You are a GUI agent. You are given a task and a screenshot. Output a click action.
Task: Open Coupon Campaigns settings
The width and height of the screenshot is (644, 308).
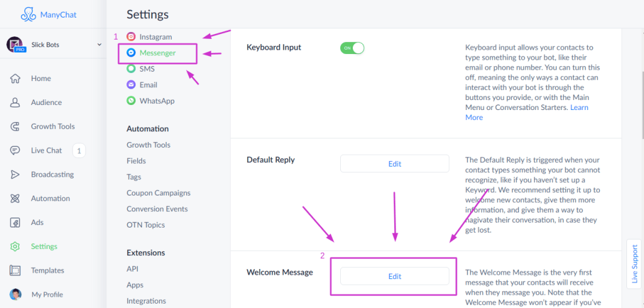coord(158,193)
